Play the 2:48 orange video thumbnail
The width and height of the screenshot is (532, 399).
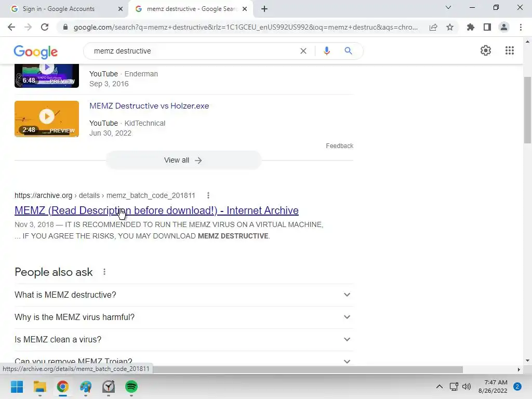[47, 119]
